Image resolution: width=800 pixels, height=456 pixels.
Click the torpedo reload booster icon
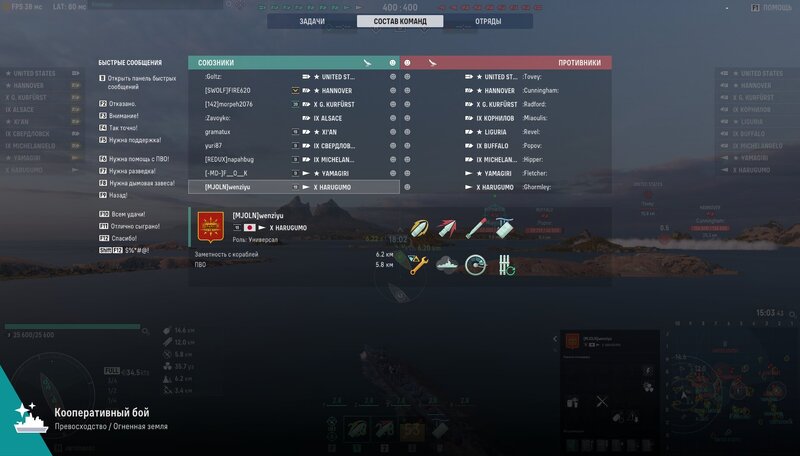[x=506, y=265]
